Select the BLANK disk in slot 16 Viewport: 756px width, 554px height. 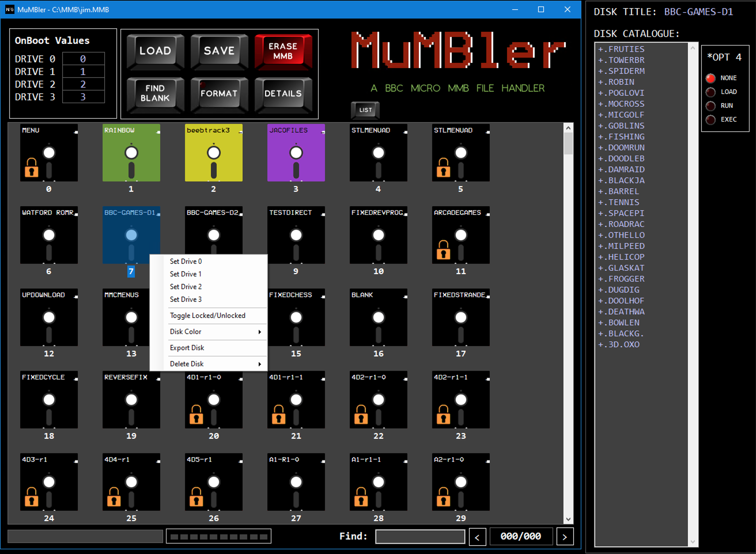click(x=379, y=317)
